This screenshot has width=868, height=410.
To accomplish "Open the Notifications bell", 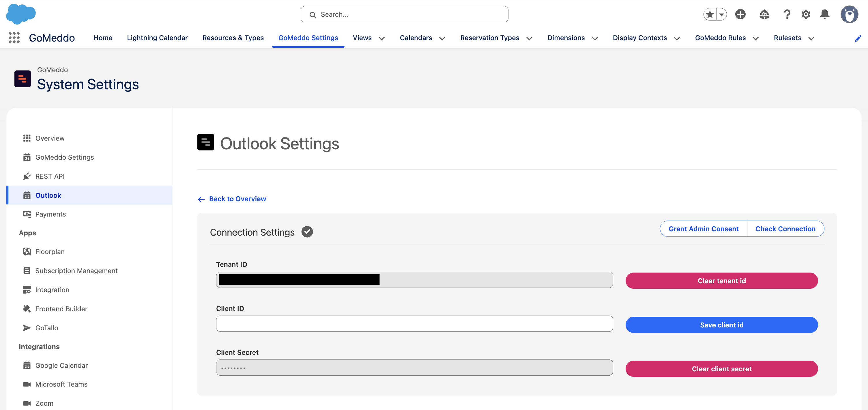I will 824,14.
